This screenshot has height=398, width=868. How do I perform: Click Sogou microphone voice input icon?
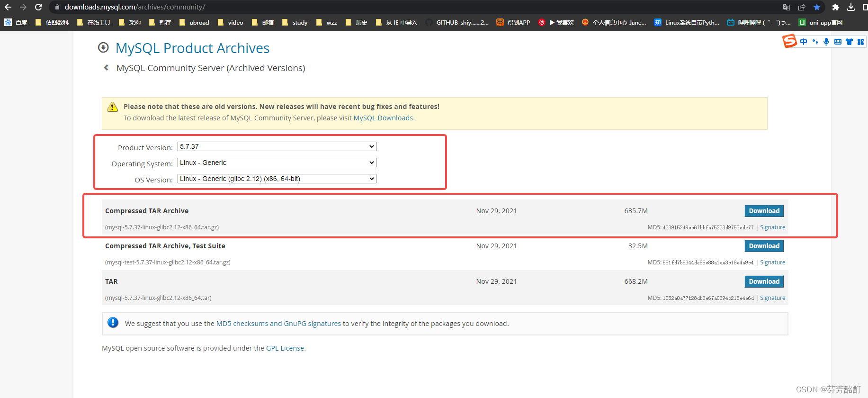pos(826,42)
